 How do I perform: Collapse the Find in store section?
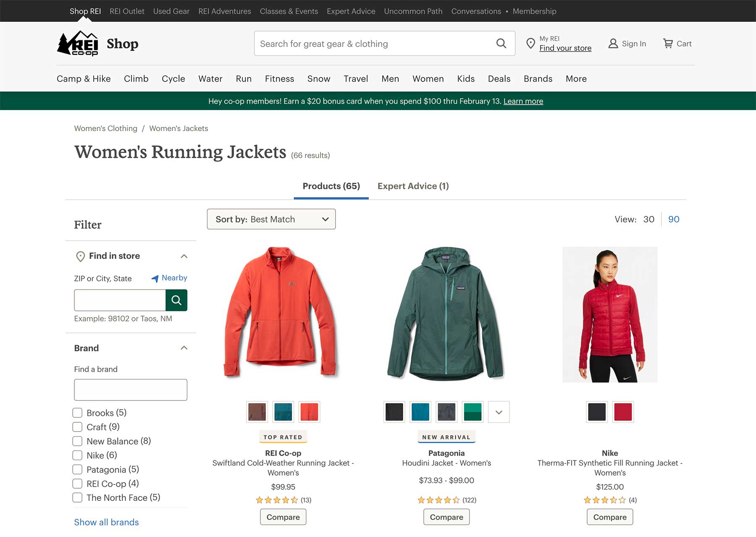pyautogui.click(x=184, y=256)
